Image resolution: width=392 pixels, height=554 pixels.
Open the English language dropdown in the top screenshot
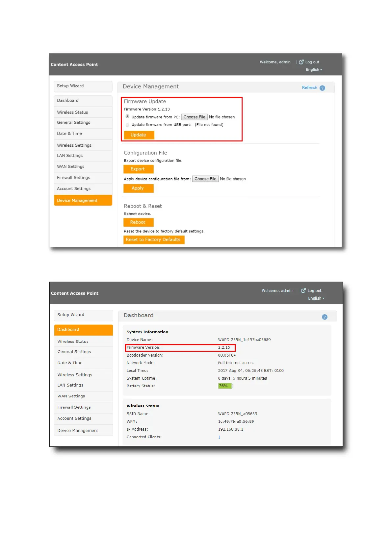point(314,69)
